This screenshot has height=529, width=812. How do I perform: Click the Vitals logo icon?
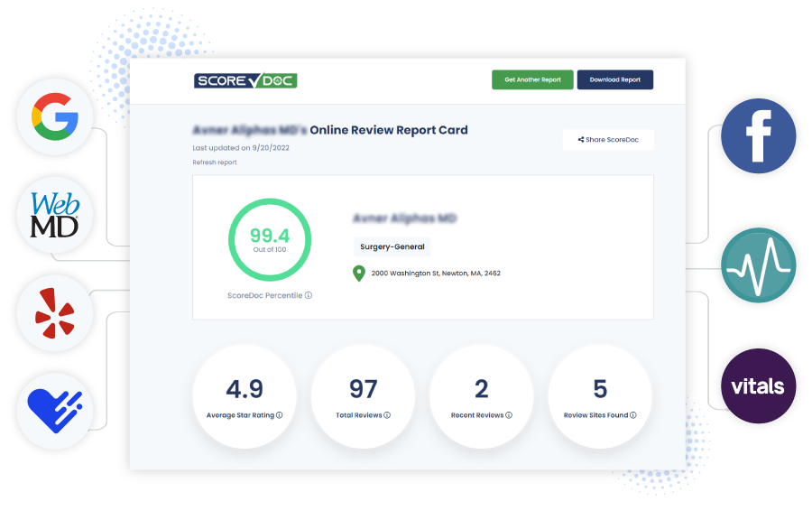758,386
